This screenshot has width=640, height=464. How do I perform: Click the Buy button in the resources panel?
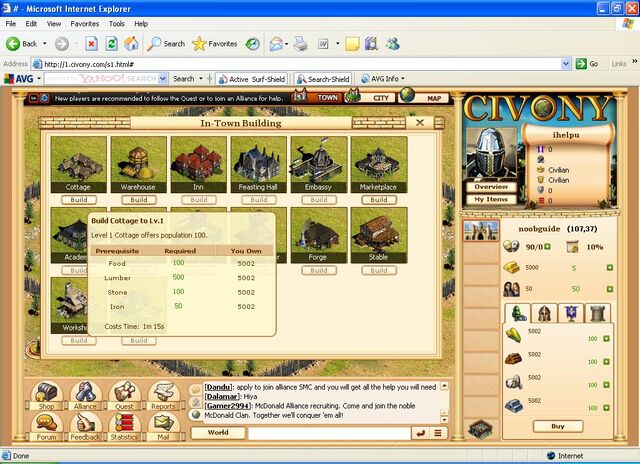point(558,426)
